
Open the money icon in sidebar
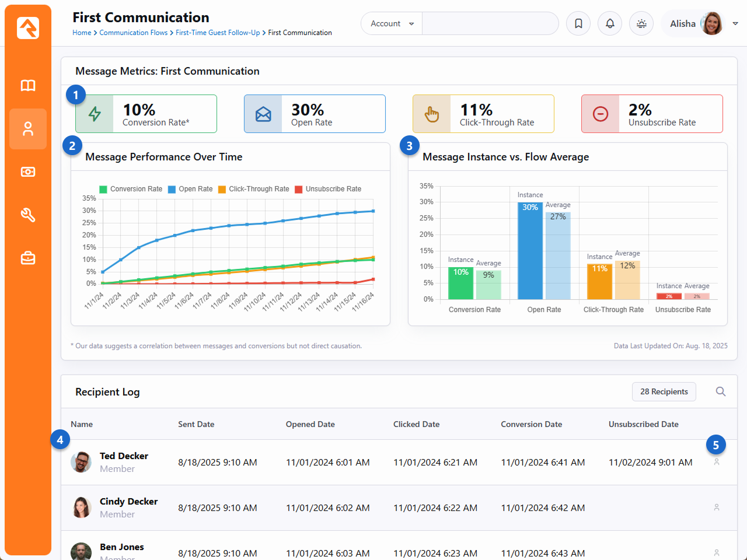point(28,172)
